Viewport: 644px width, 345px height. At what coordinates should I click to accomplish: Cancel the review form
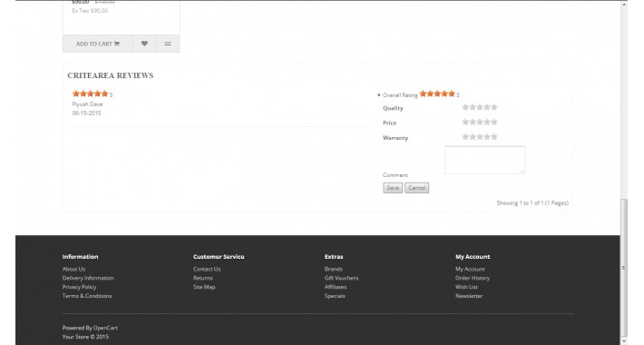pyautogui.click(x=416, y=188)
